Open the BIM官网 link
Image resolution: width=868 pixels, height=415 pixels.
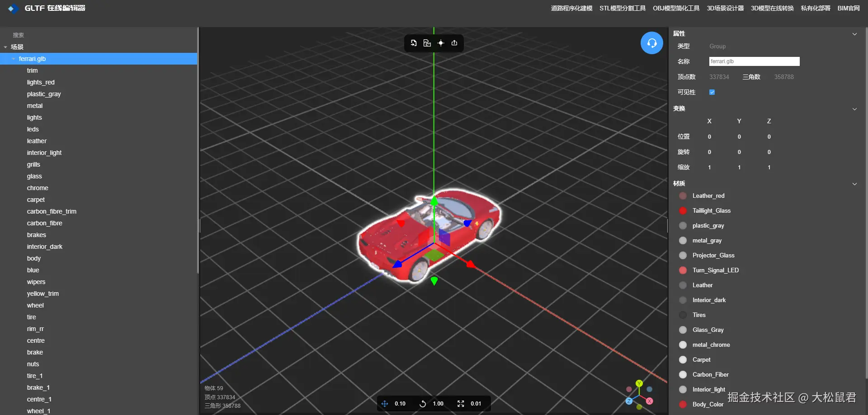pos(849,8)
